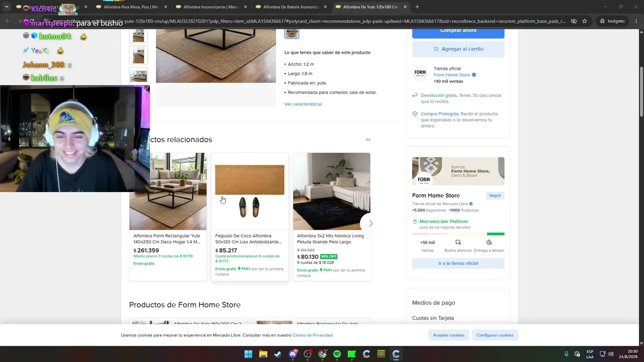Open File Explorer from the taskbar
Image resolution: width=644 pixels, height=362 pixels.
coord(263,354)
